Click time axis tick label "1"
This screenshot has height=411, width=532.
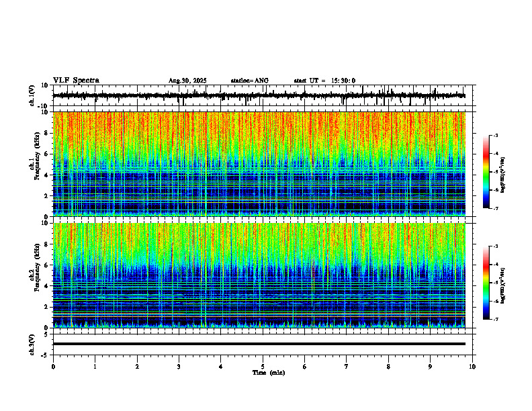click(x=95, y=367)
